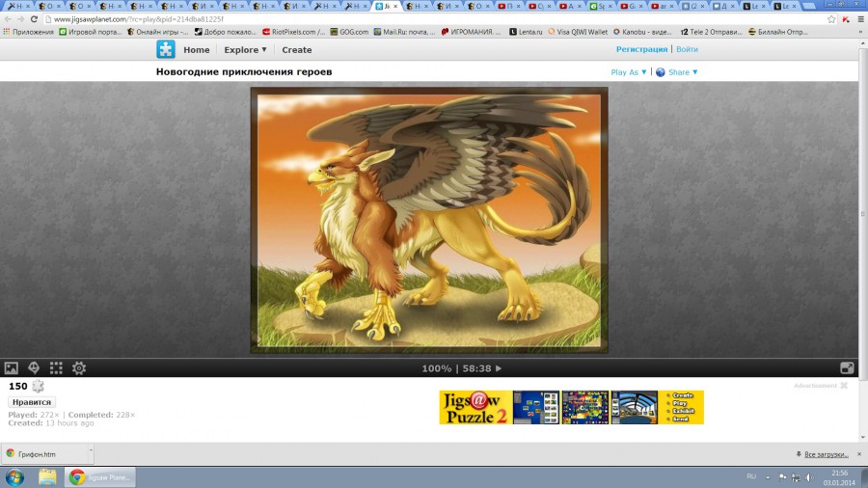The height and width of the screenshot is (488, 868).
Task: Open the Билайн bookmark
Action: (x=777, y=32)
